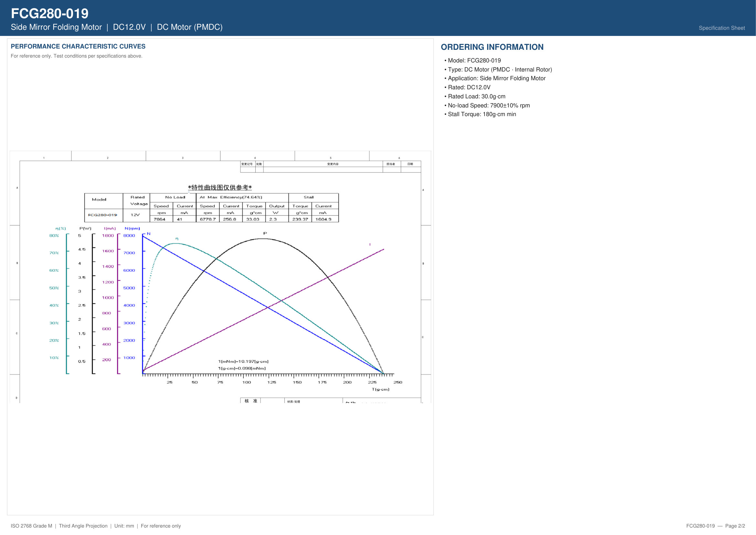Click the Chinese chart title '*特性曲线图仅供参考*'
756x535 pixels.
[220, 188]
